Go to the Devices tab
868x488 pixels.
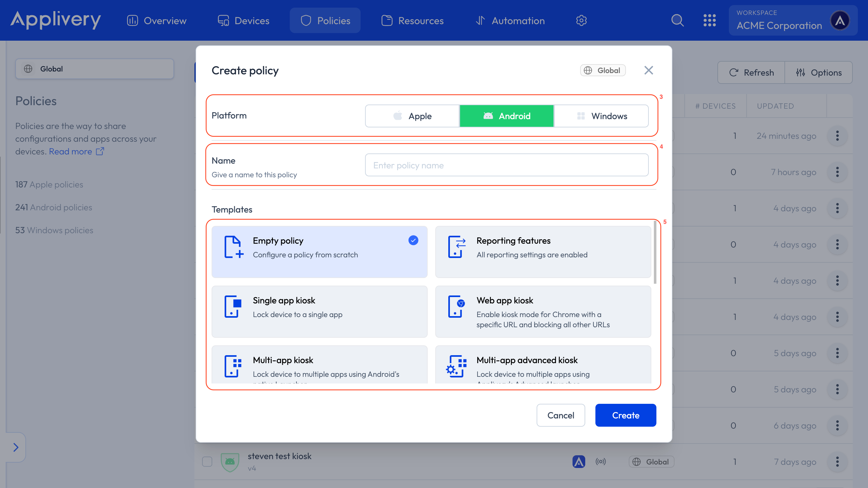click(x=243, y=21)
